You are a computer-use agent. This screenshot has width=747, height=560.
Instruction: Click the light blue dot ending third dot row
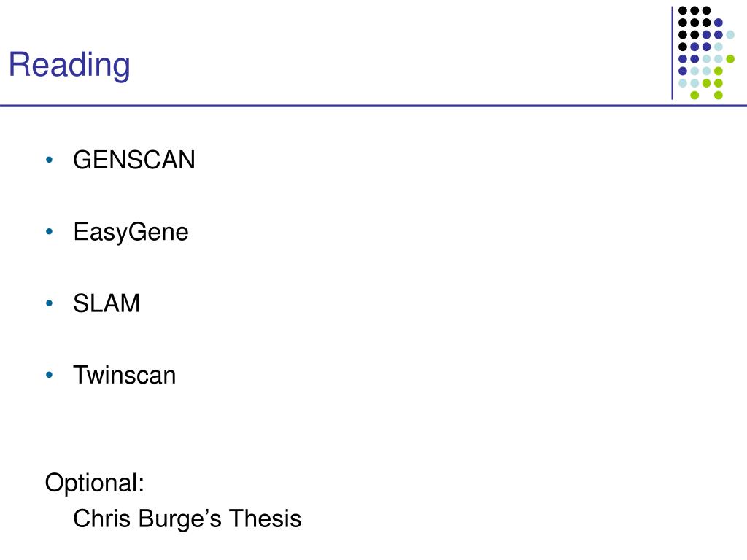730,35
